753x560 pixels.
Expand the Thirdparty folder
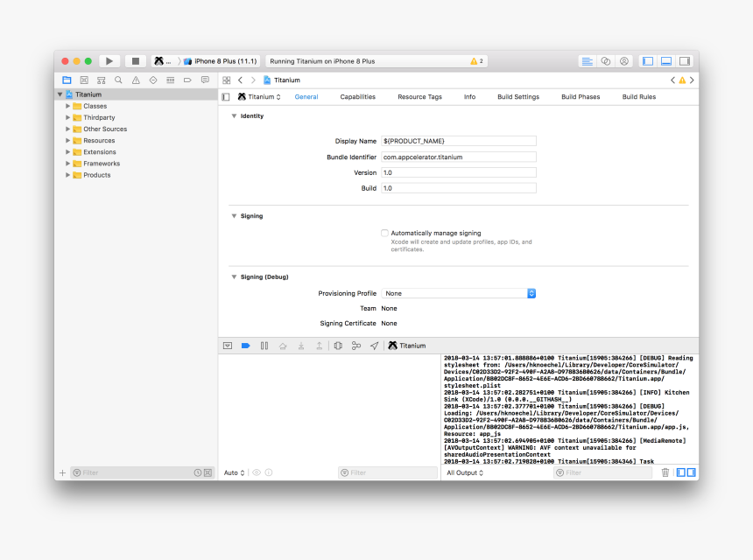[x=67, y=117]
